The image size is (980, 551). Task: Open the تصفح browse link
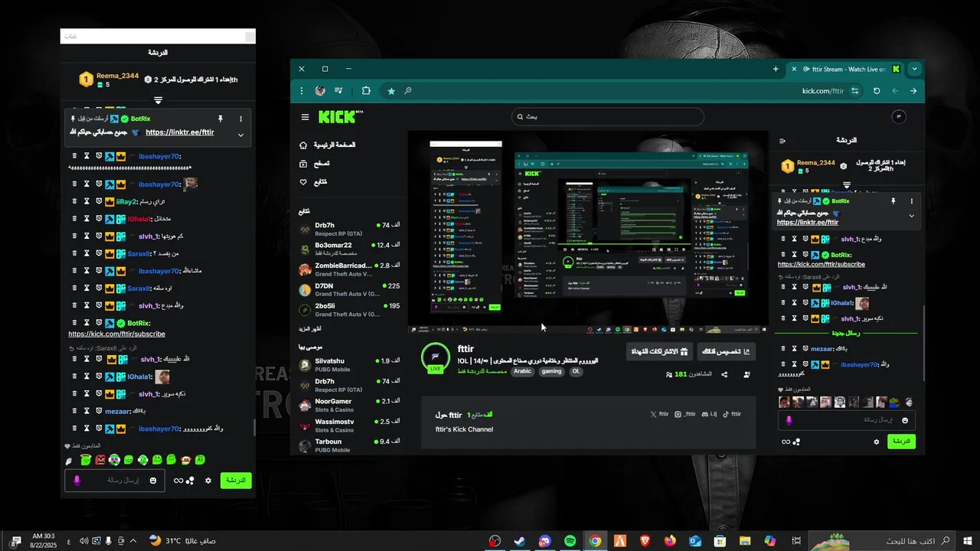pyautogui.click(x=315, y=163)
